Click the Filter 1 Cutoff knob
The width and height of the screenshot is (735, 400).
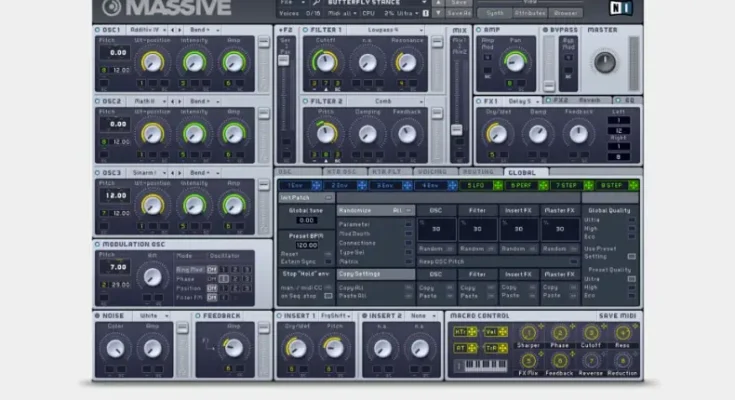coord(326,62)
